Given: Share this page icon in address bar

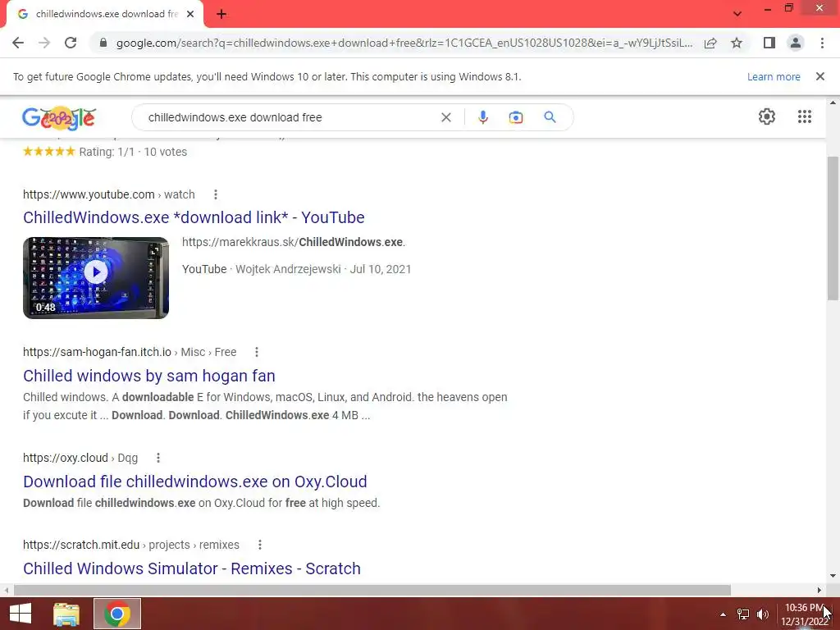Looking at the screenshot, I should [x=710, y=43].
